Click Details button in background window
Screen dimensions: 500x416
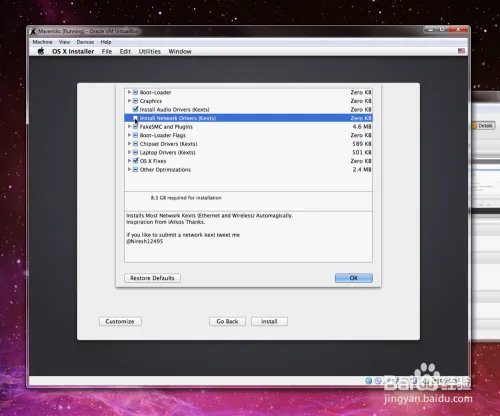tap(483, 126)
